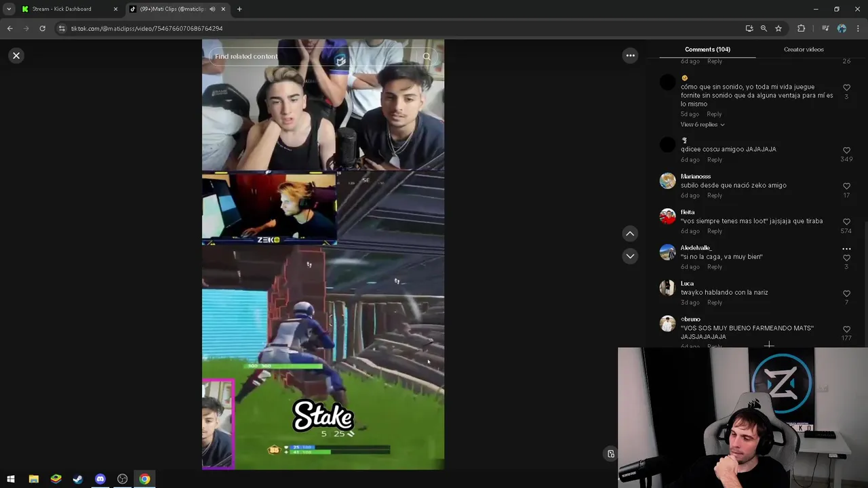868x488 pixels.
Task: Reply to fleita's comment
Action: coord(714,232)
